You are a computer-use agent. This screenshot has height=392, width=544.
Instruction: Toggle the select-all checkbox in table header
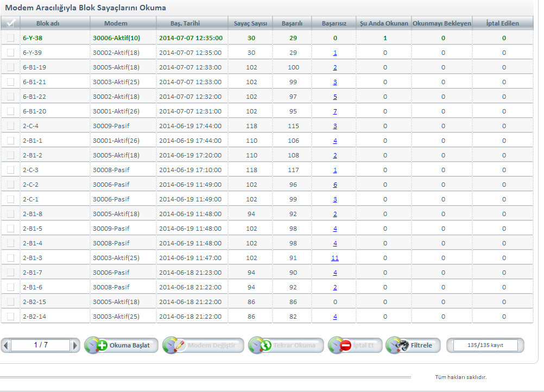[x=10, y=23]
